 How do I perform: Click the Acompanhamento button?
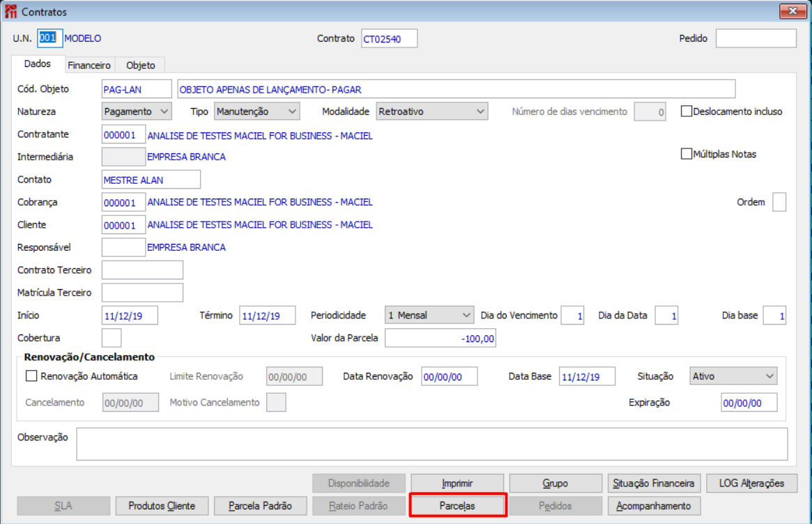point(654,506)
